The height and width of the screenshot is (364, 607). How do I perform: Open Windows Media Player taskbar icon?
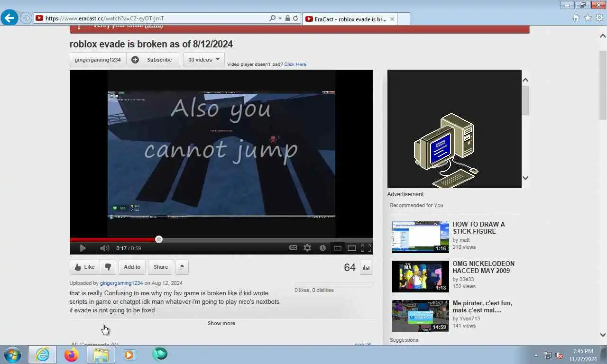coord(129,355)
